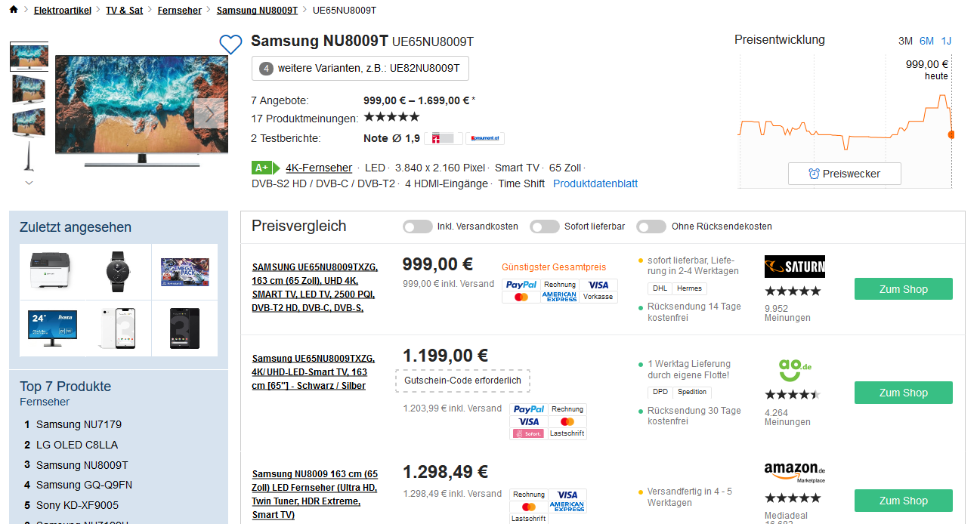980x524 pixels.
Task: Reveal the Gutschein-Code erforderlich box
Action: pyautogui.click(x=462, y=381)
